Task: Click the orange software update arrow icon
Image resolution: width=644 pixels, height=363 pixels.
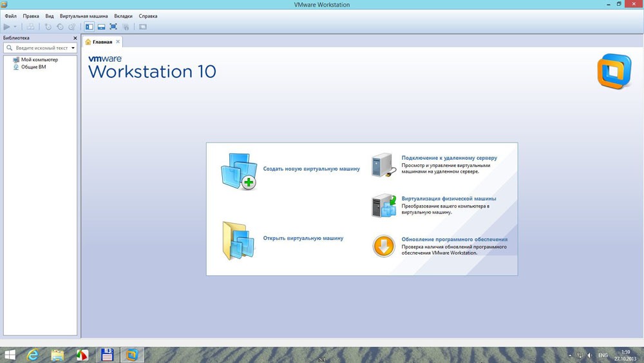Action: (x=384, y=246)
